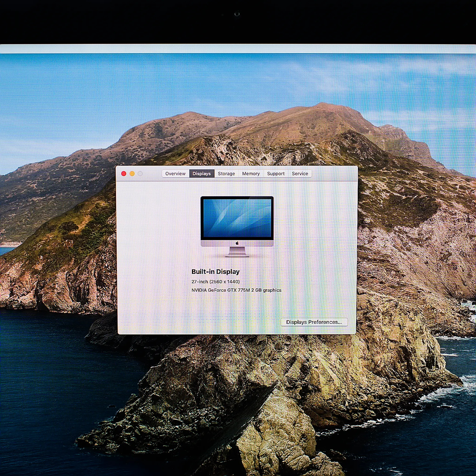This screenshot has height=476, width=476.
Task: Open the Storage tab
Action: click(226, 174)
